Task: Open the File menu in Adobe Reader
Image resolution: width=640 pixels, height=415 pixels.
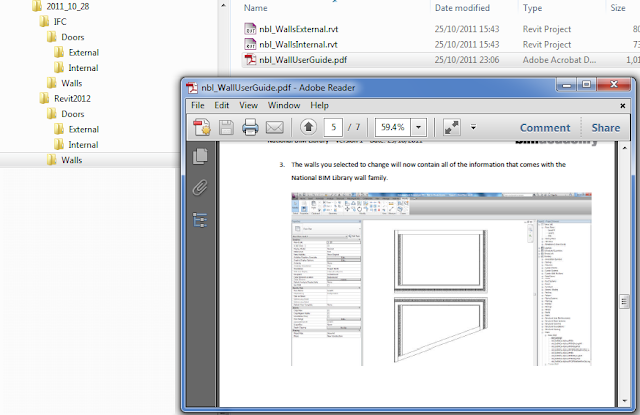Action: [198, 105]
